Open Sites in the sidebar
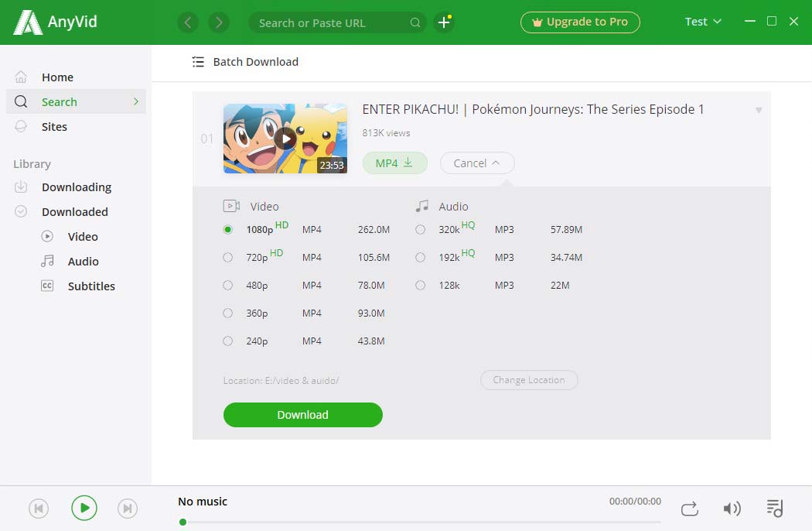 [76, 126]
